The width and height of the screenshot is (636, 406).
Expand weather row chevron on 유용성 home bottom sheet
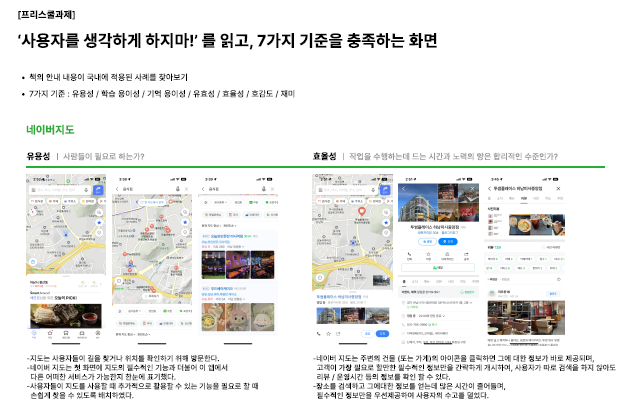[x=101, y=284]
